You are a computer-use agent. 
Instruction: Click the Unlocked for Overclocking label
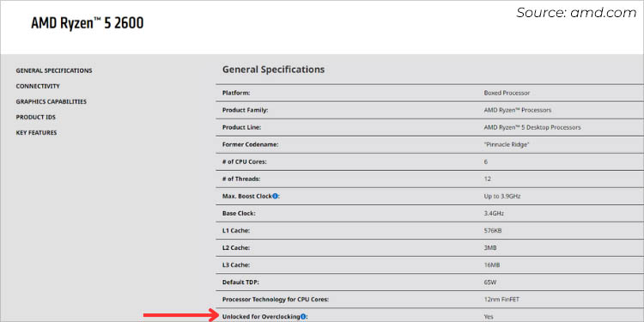[x=261, y=317]
